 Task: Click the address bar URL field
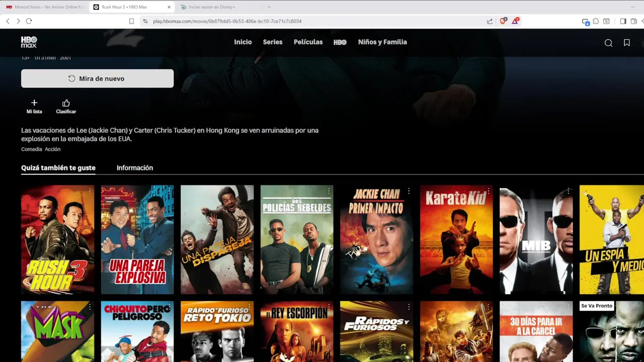312,21
